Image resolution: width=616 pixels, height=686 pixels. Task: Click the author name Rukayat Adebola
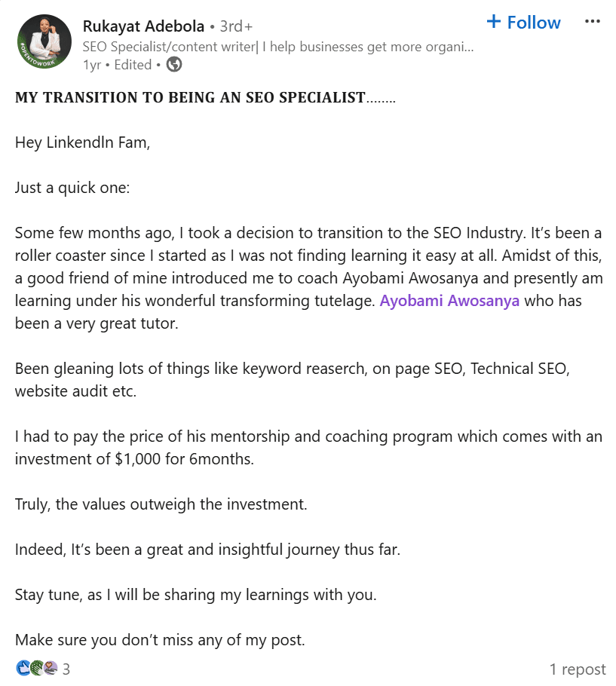[x=143, y=26]
